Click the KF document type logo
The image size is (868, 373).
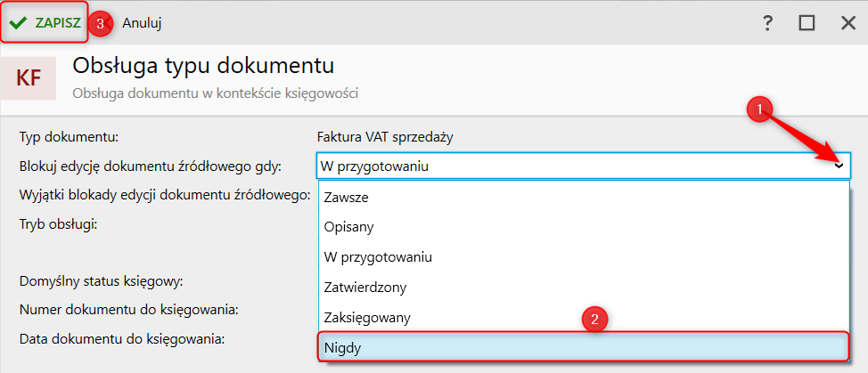point(29,78)
